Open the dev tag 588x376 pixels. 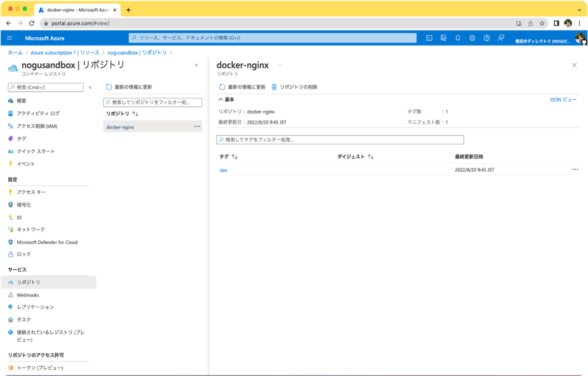[223, 170]
